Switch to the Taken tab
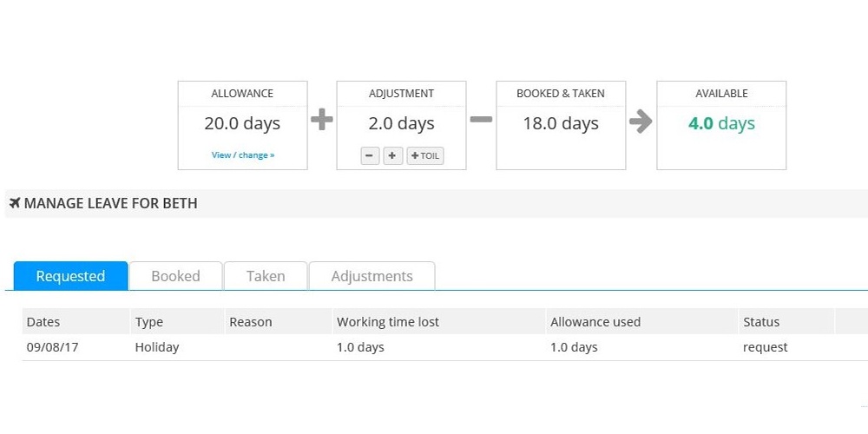Viewport: 868px width, 434px height. (x=266, y=276)
